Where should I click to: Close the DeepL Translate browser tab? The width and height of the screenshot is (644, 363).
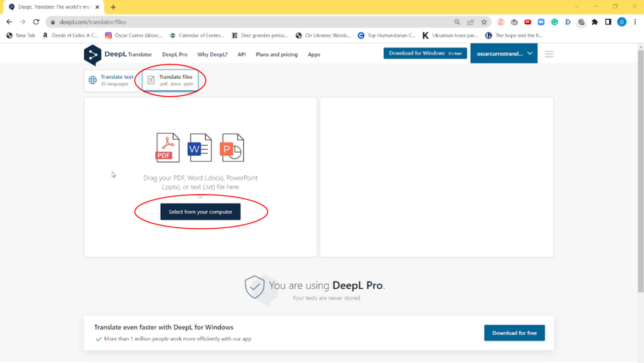(x=97, y=7)
